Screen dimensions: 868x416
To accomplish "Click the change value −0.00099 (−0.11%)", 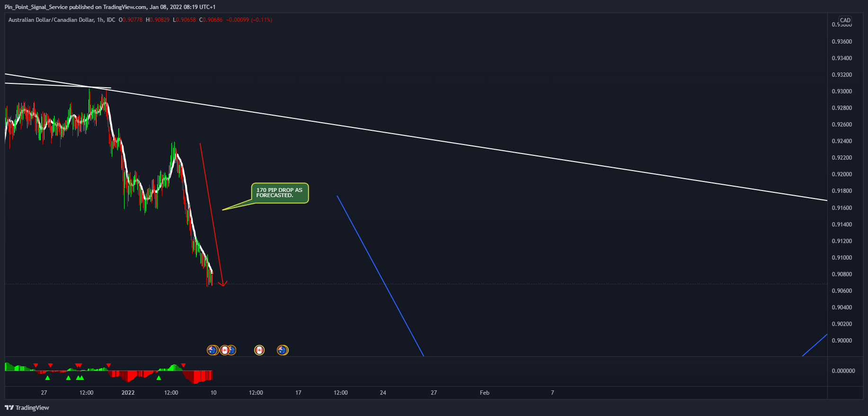I will pos(249,20).
